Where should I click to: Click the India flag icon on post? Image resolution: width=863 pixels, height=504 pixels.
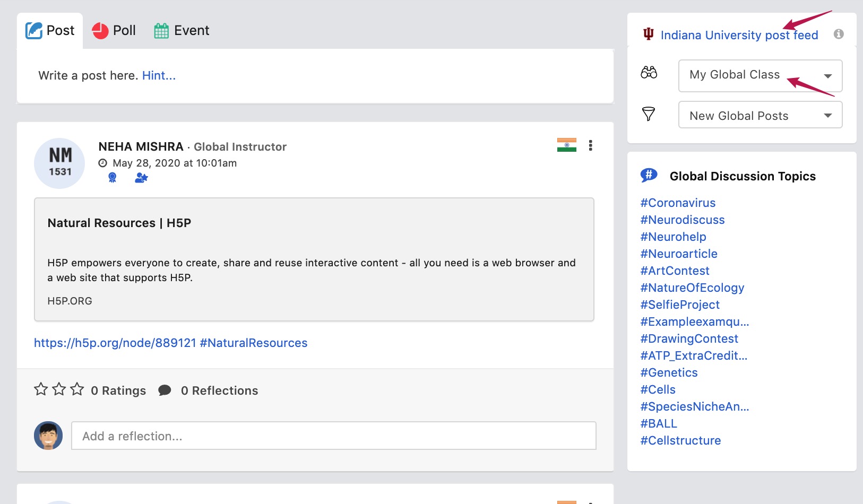(x=566, y=145)
